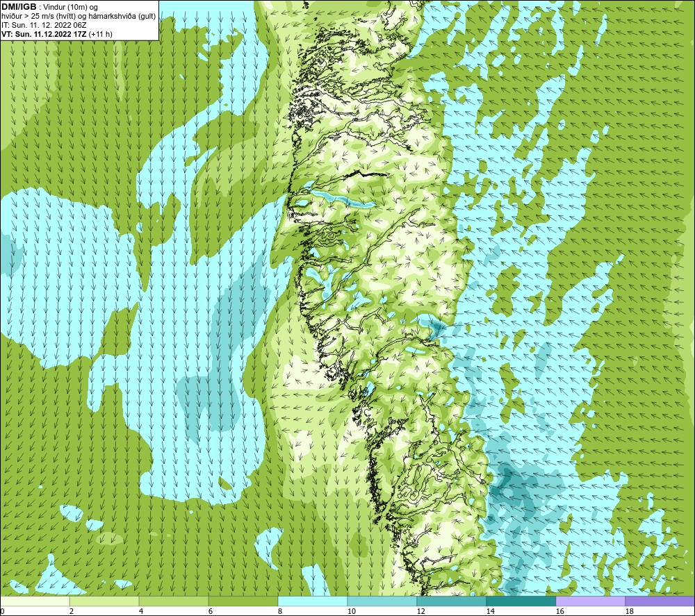This screenshot has width=695, height=616.
Task: Click the '2' label on the wind scale
Action: 72,612
